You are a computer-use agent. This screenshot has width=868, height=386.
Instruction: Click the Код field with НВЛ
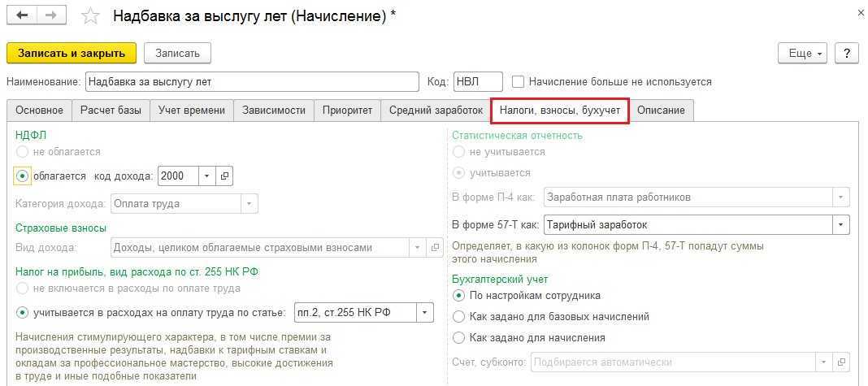click(477, 81)
